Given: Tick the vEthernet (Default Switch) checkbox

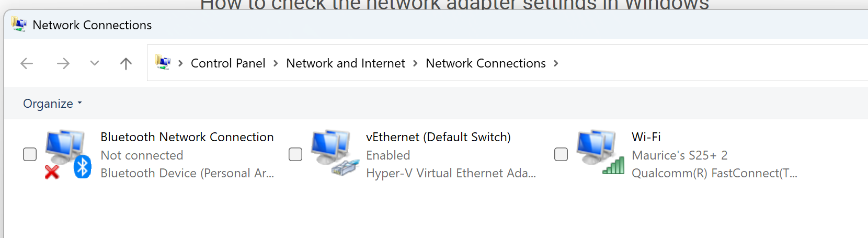Looking at the screenshot, I should coord(295,154).
